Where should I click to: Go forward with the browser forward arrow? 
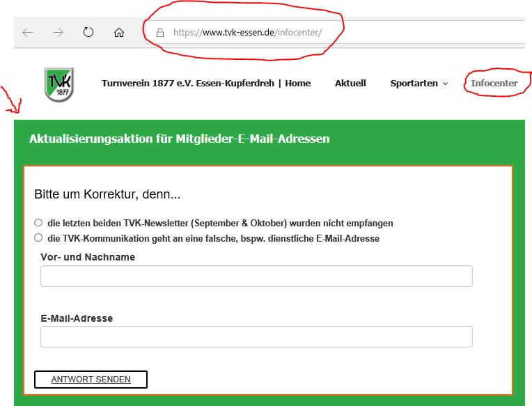pyautogui.click(x=58, y=33)
